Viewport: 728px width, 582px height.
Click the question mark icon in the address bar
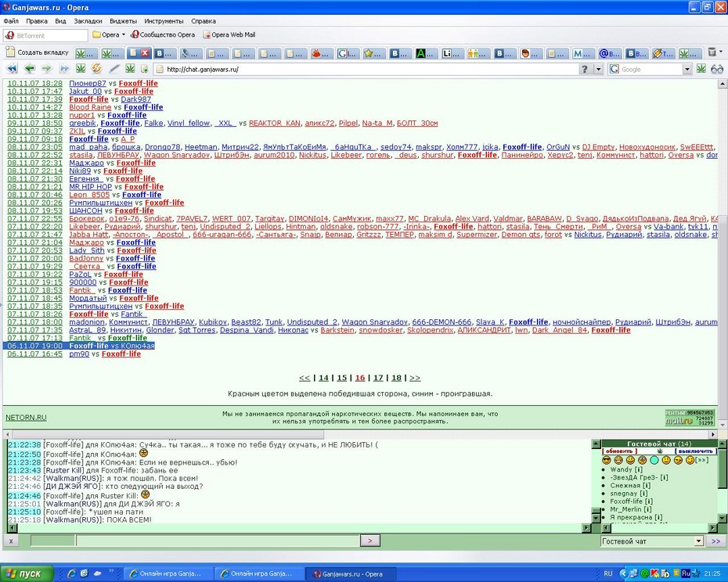pyautogui.click(x=585, y=69)
